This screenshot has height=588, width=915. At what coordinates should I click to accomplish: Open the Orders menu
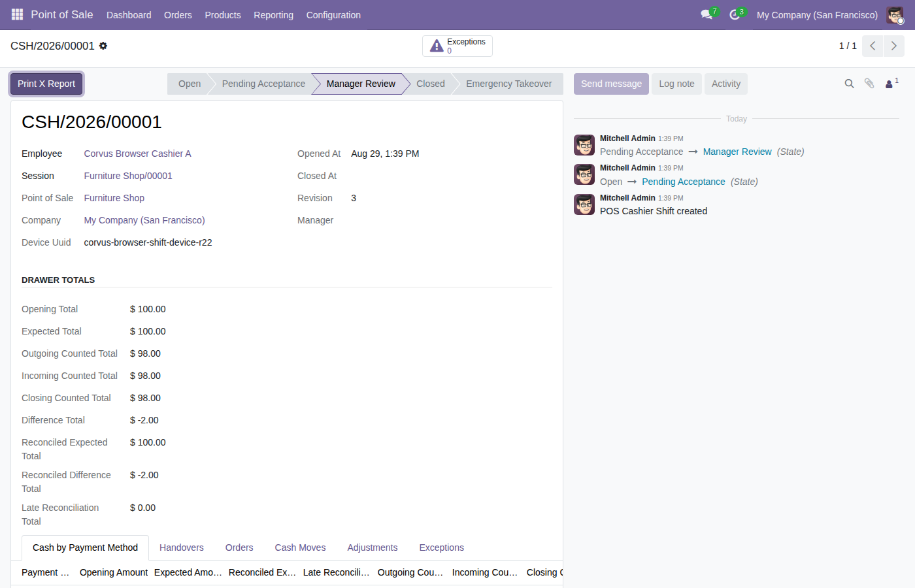point(178,14)
